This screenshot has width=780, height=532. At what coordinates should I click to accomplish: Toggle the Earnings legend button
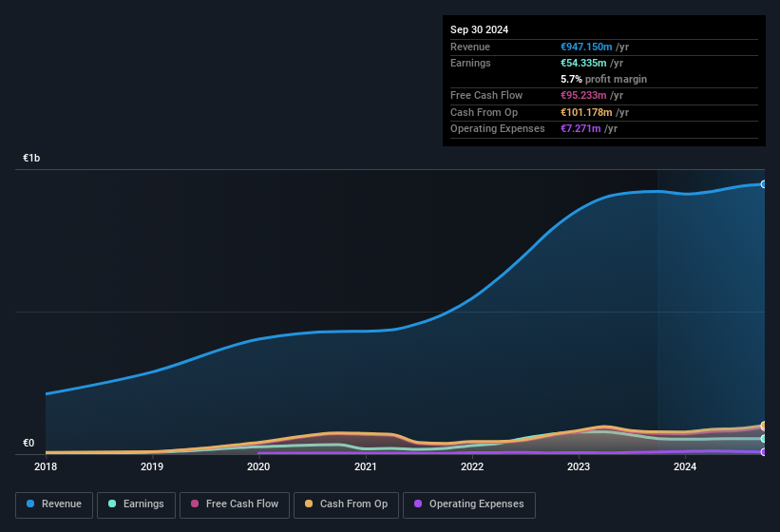(136, 505)
